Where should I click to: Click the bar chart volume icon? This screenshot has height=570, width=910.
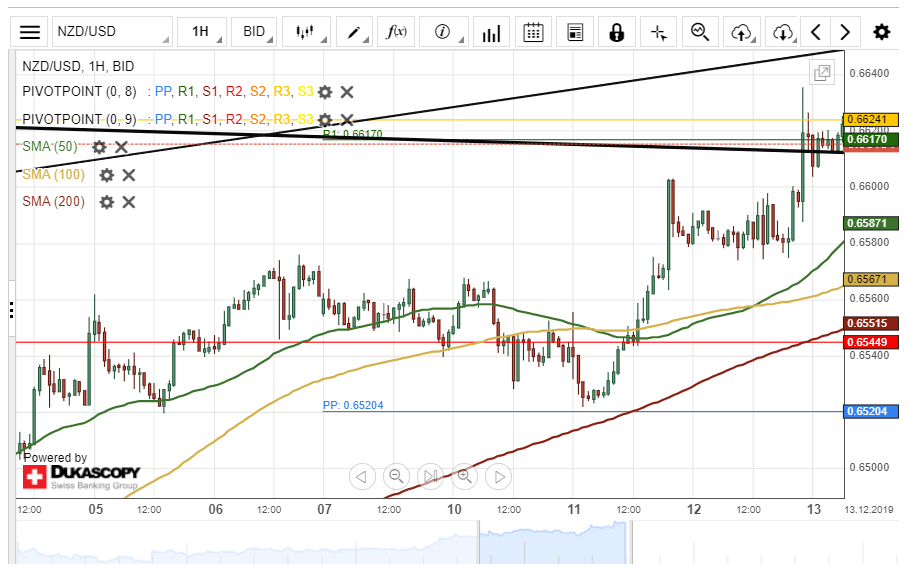[491, 32]
